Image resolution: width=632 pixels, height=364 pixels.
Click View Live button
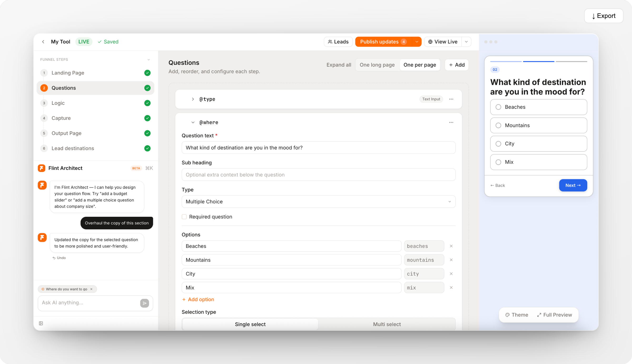coord(443,42)
